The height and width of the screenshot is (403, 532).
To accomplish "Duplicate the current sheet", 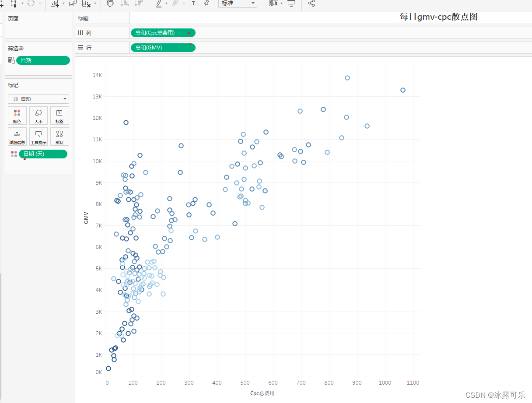I will (x=73, y=3).
